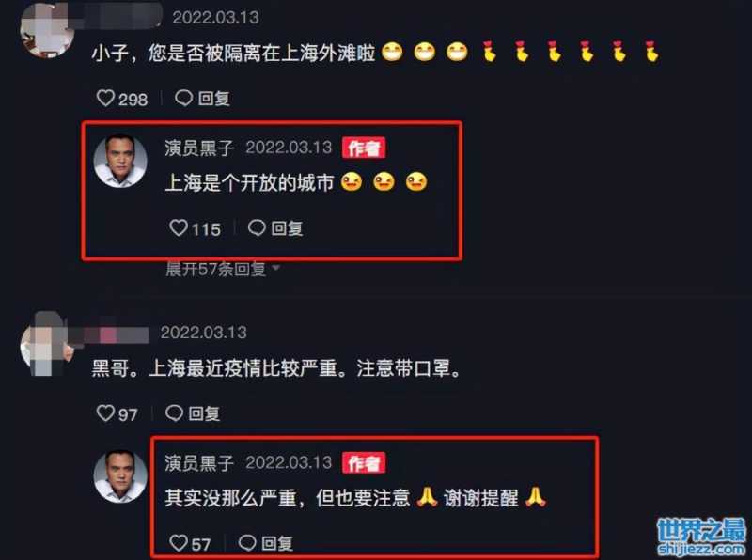Open blurred avatar of second commenter
The width and height of the screenshot is (752, 560).
[48, 346]
